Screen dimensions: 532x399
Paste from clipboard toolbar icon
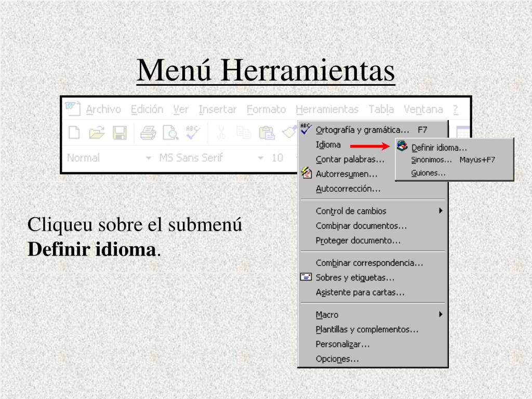click(x=267, y=132)
